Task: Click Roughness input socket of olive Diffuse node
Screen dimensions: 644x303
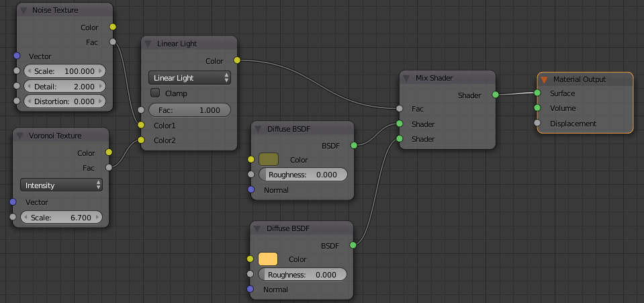Action: click(x=251, y=174)
